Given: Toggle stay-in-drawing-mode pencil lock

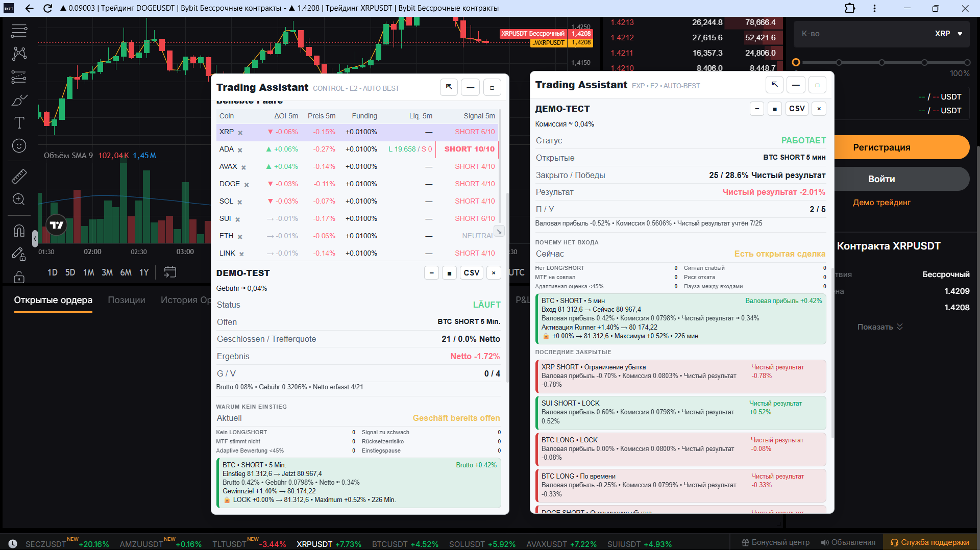Looking at the screenshot, I should pyautogui.click(x=19, y=254).
